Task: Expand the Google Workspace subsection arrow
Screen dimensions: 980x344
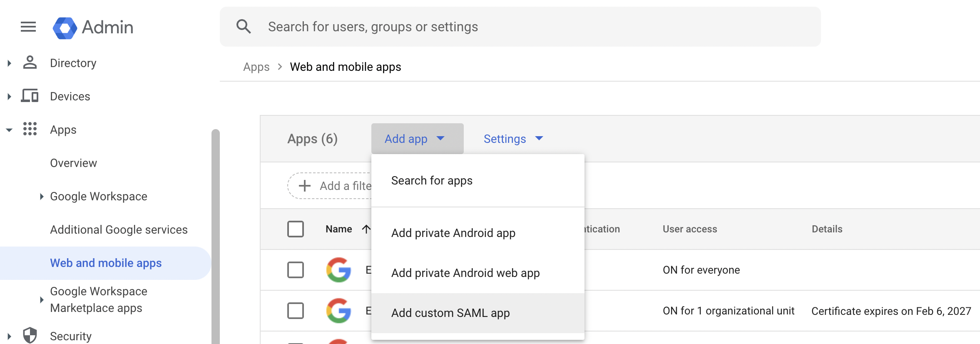Action: coord(41,197)
